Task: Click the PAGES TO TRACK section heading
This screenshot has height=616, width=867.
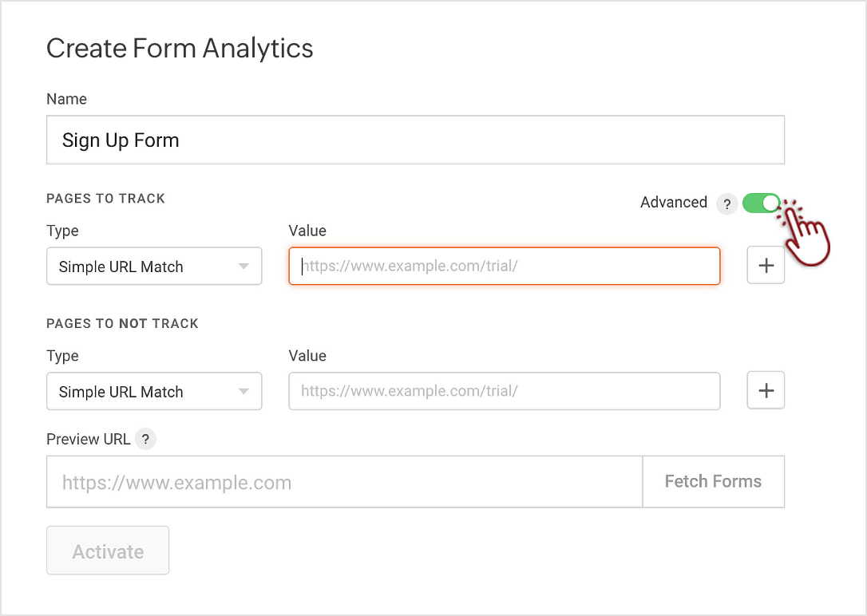Action: tap(105, 199)
